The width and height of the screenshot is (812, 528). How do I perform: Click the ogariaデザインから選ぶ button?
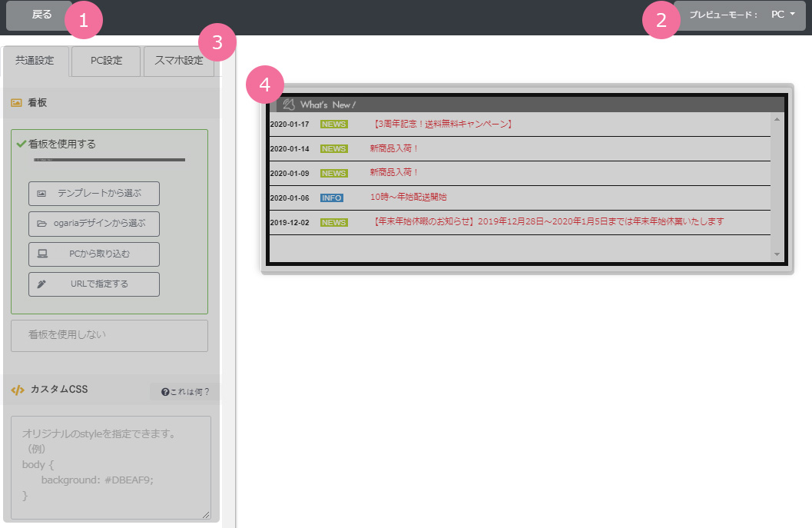(94, 224)
